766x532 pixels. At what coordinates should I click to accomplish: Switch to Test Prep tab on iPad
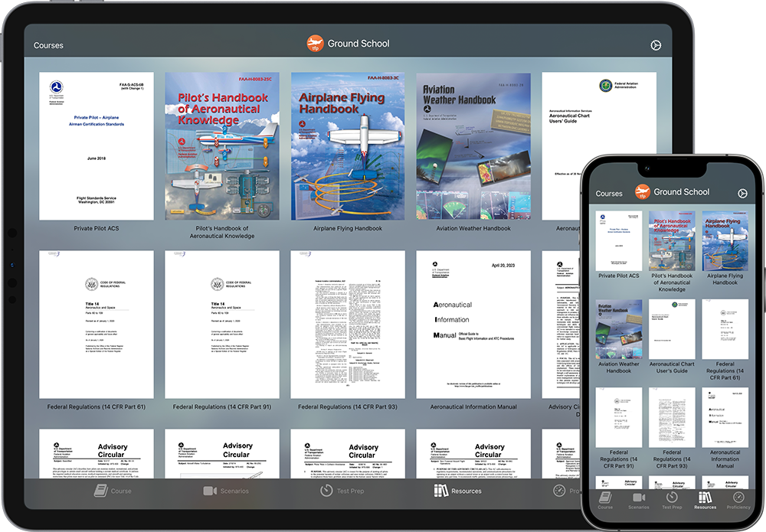click(x=342, y=491)
